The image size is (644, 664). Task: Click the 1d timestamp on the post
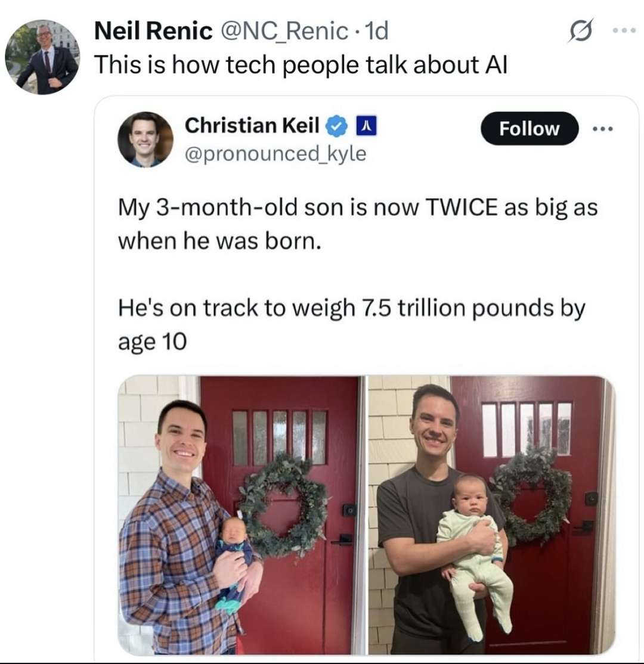(x=376, y=32)
